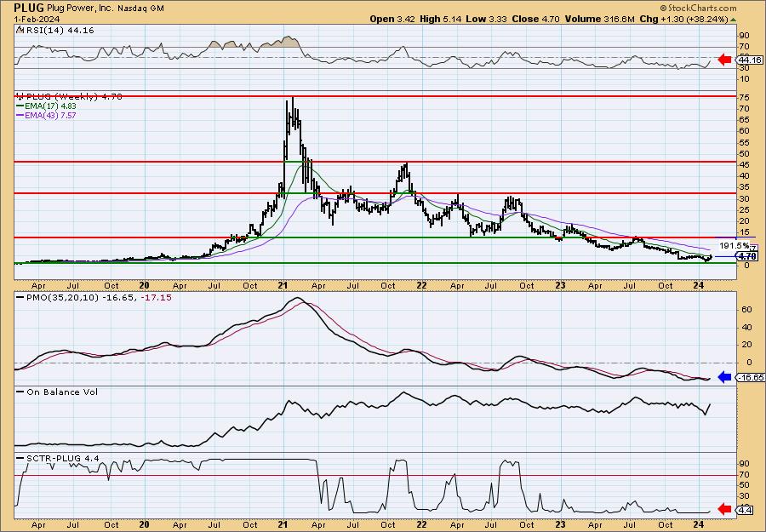The image size is (766, 532).
Task: Click the Chg +1.30 (+38.24%) value
Action: coord(684,19)
